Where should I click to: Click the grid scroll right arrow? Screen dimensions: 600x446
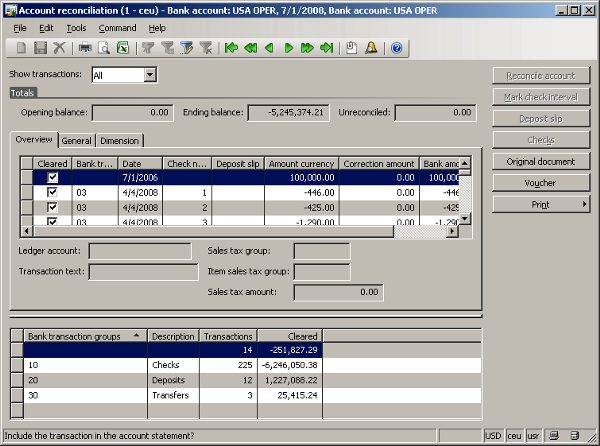coord(453,231)
